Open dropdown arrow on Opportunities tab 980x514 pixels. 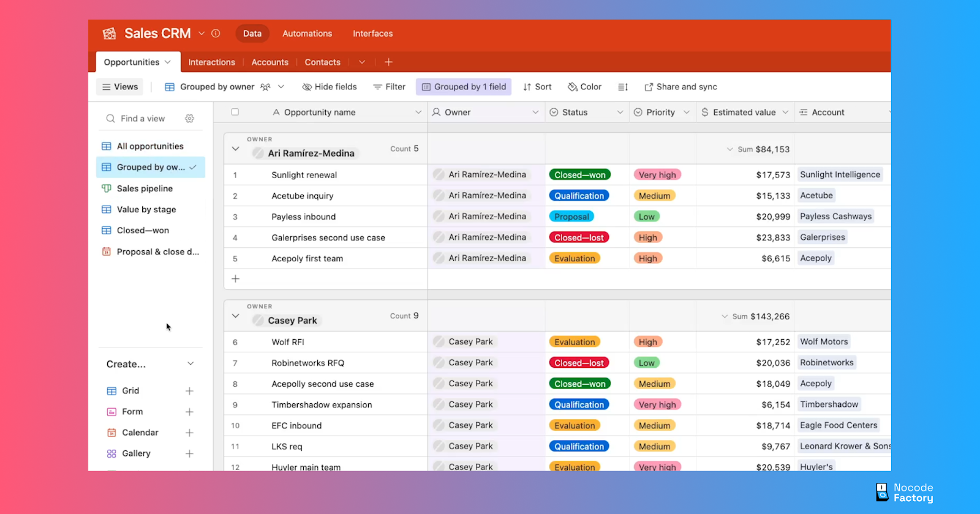168,62
